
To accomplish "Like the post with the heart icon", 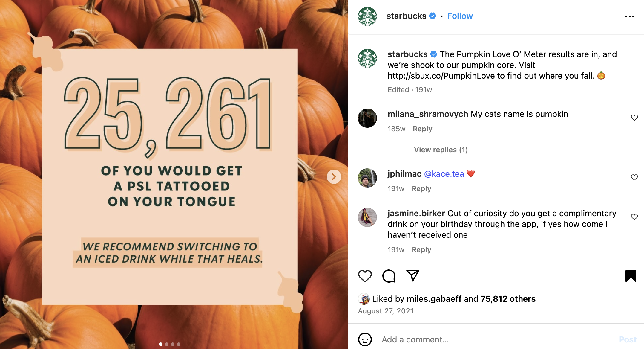I will pos(365,276).
